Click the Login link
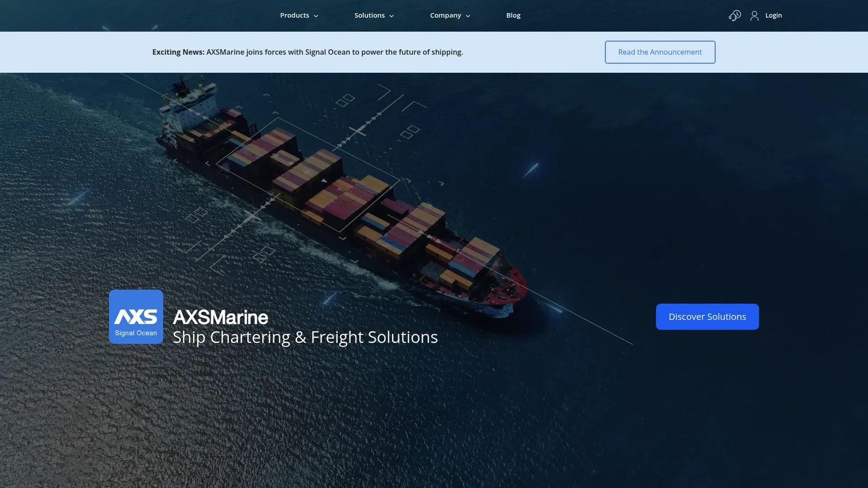The width and height of the screenshot is (868, 488). click(x=773, y=15)
